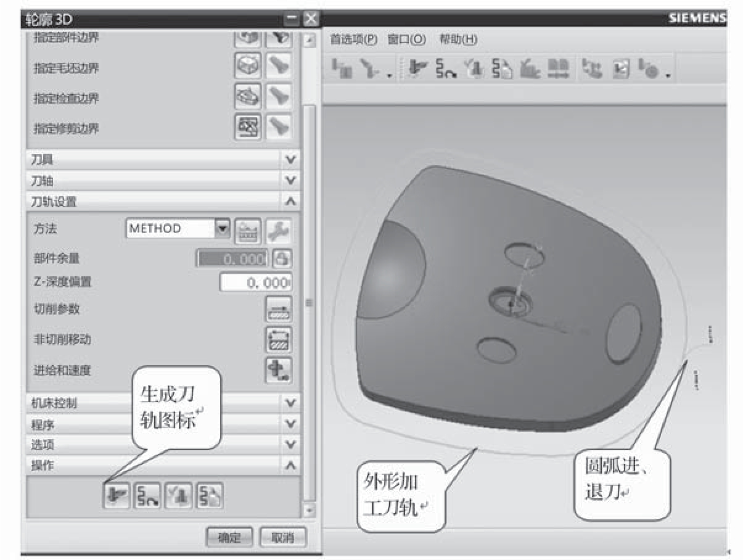Click the specify check boundary icon (指定检查边界)
This screenshot has width=743, height=560.
[248, 96]
